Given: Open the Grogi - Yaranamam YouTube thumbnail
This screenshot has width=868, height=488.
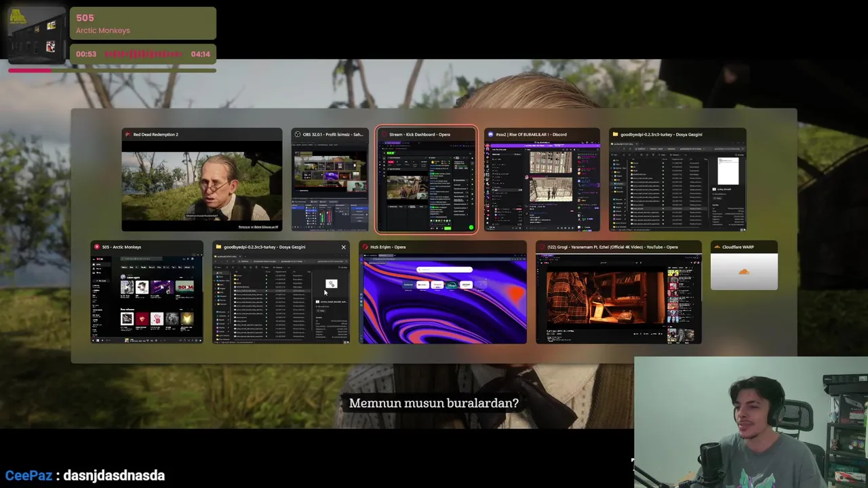Looking at the screenshot, I should tap(618, 298).
